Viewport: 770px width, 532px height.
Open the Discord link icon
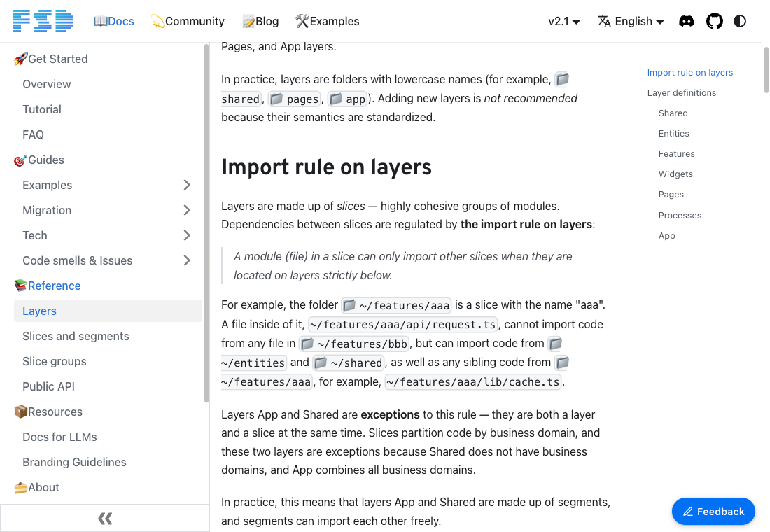coord(686,21)
